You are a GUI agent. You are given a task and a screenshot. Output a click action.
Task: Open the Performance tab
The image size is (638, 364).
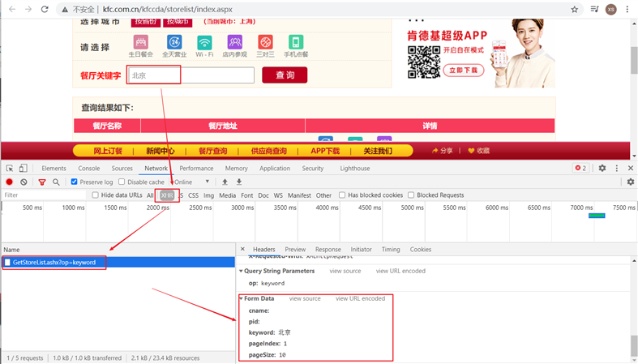tap(196, 168)
